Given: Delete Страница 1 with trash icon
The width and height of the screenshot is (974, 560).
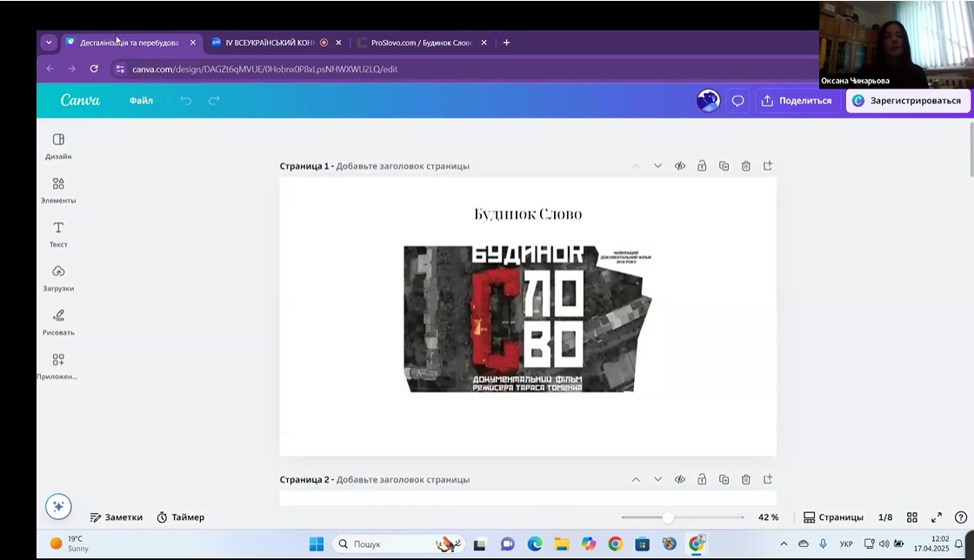Looking at the screenshot, I should click(746, 166).
